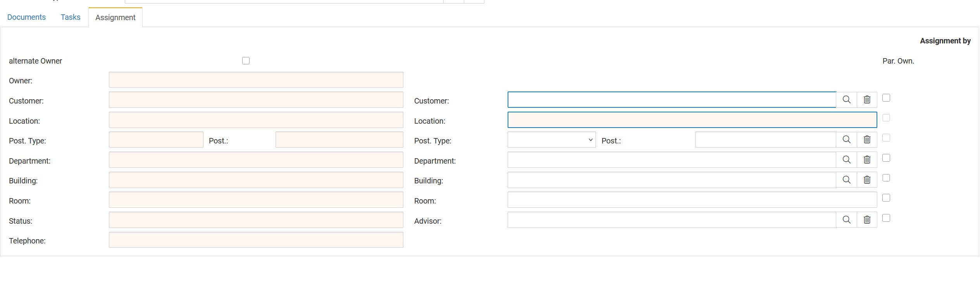Screen dimensions: 980x283
Task: Clear assignment Customer with trash icon
Action: (867, 100)
